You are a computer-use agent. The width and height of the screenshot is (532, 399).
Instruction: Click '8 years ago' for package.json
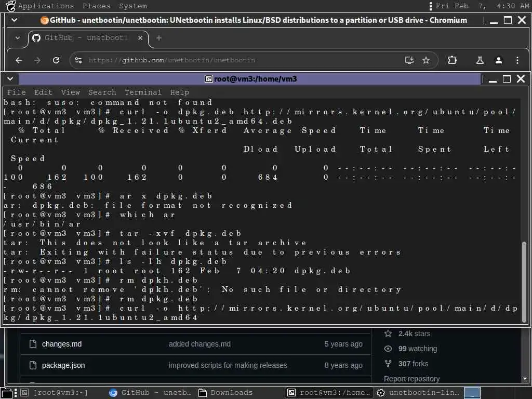click(343, 365)
